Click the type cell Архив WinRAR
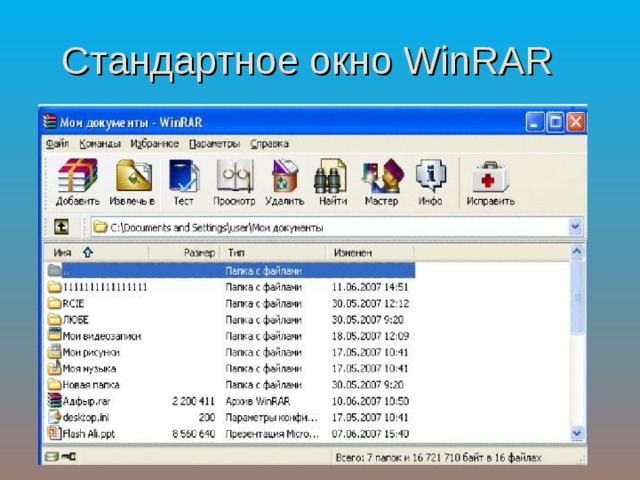The width and height of the screenshot is (640, 480). 258,401
